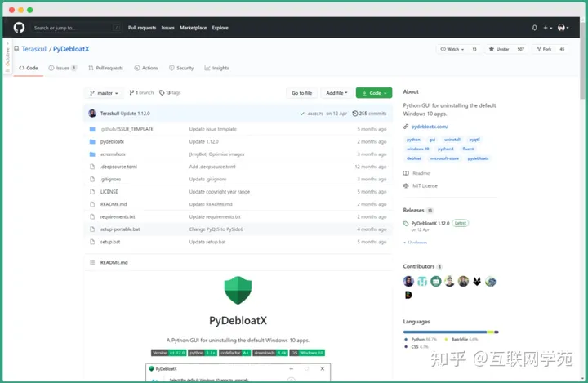588x383 pixels.
Task: Open the Change PyQt5 to PySide6 commit
Action: (x=216, y=229)
